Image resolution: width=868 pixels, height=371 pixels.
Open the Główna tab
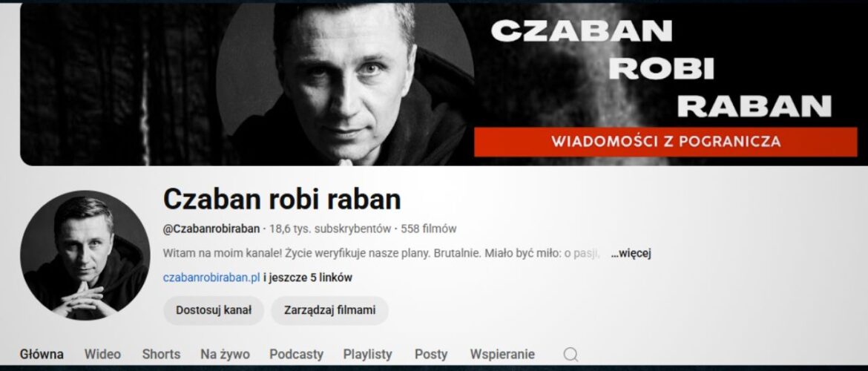click(x=42, y=355)
